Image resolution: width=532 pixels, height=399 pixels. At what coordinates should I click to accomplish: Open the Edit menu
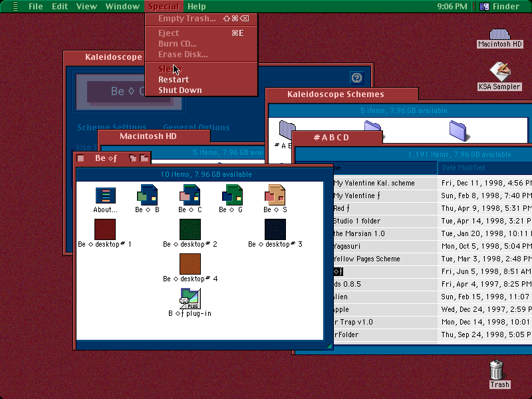[x=60, y=6]
